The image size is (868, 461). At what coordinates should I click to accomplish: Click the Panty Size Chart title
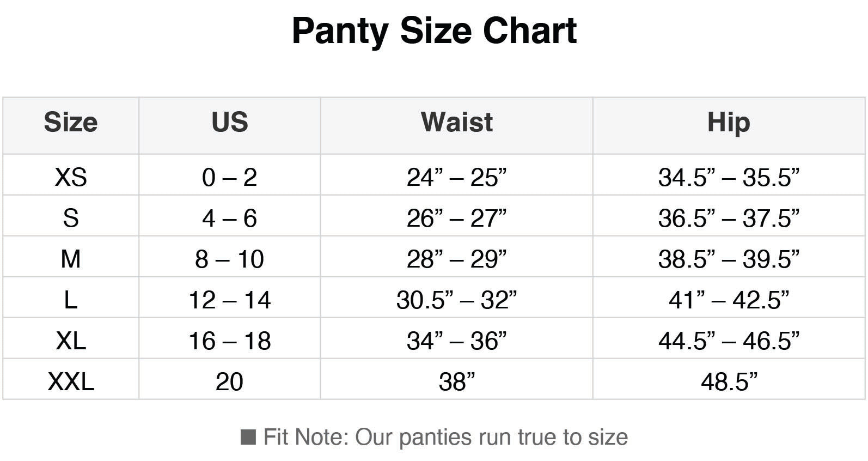434,31
